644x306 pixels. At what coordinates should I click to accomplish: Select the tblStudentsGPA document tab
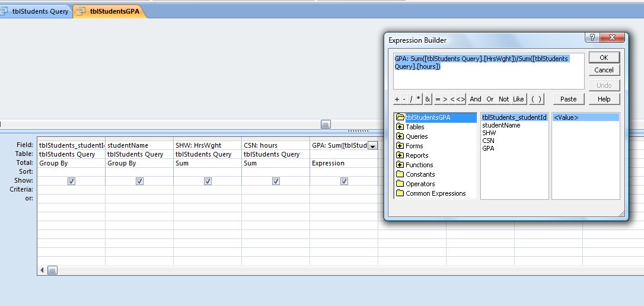[x=110, y=11]
